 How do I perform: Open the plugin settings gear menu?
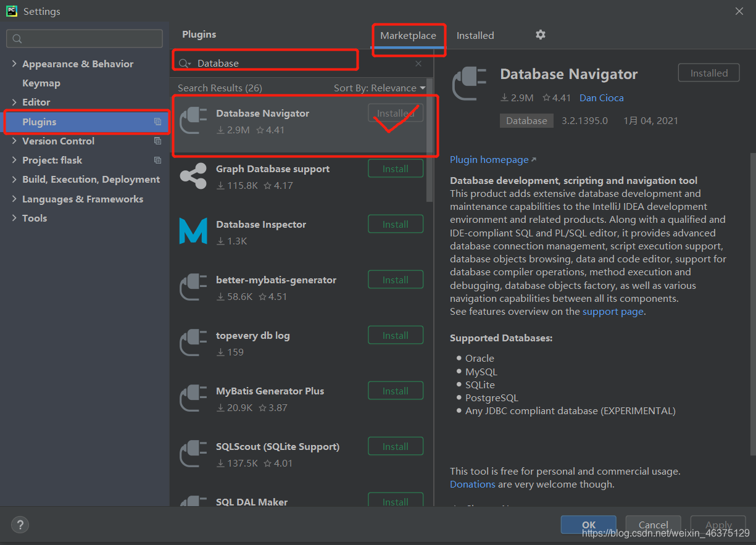pos(540,35)
